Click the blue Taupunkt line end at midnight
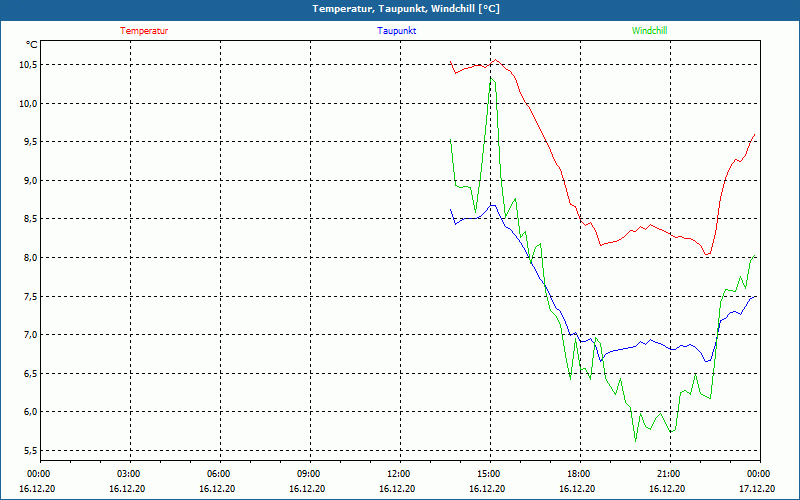800x500 pixels. (x=755, y=296)
